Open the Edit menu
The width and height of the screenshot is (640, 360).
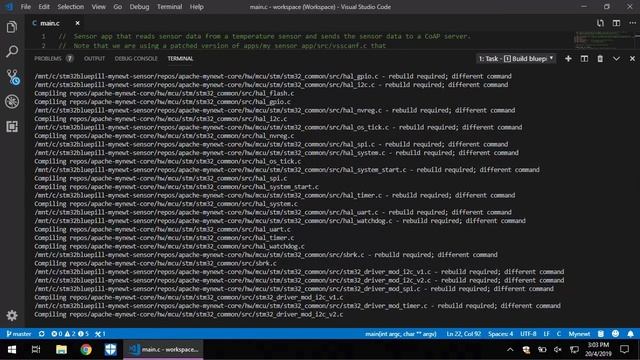44,7
